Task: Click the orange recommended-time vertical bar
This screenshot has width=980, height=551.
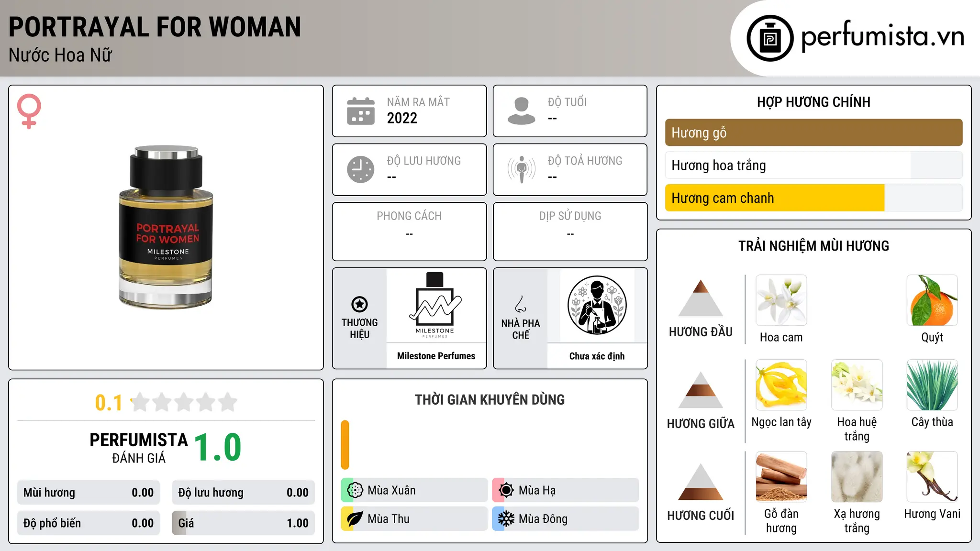Action: tap(345, 445)
